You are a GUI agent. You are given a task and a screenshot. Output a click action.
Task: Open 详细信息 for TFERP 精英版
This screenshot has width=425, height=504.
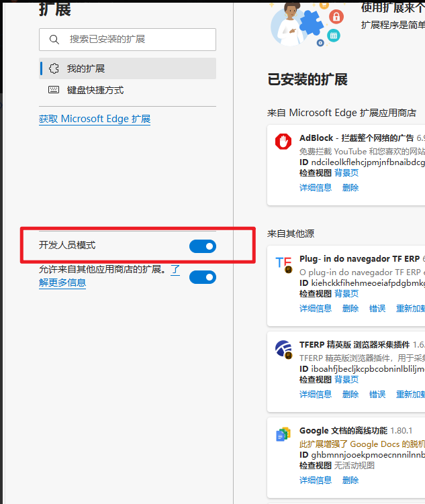[316, 395]
